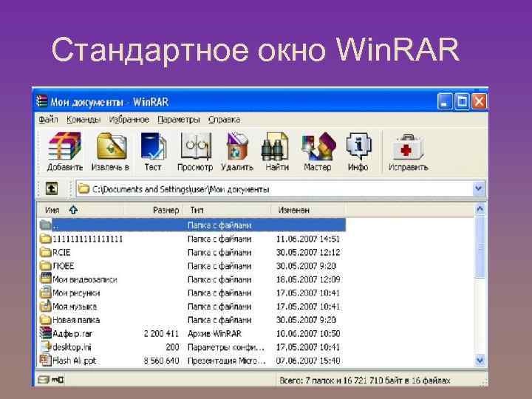Select the file name desktop.ini
532x399 pixels.
click(72, 347)
